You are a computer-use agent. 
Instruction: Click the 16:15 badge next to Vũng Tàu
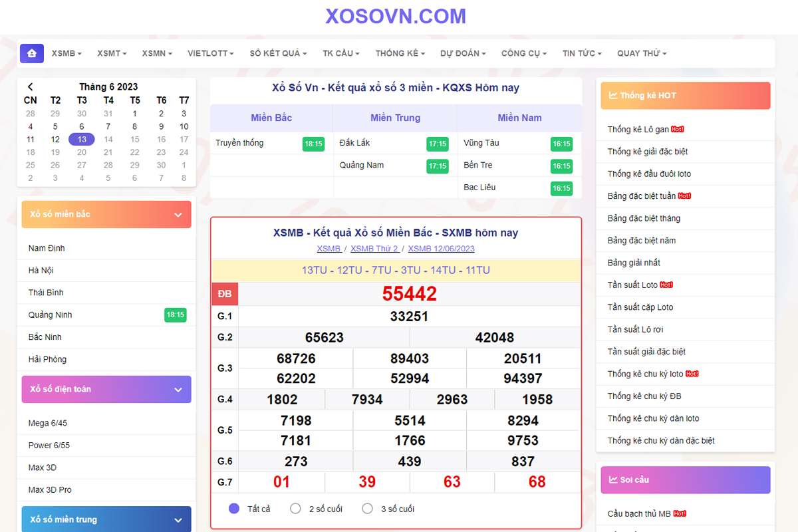tap(561, 144)
